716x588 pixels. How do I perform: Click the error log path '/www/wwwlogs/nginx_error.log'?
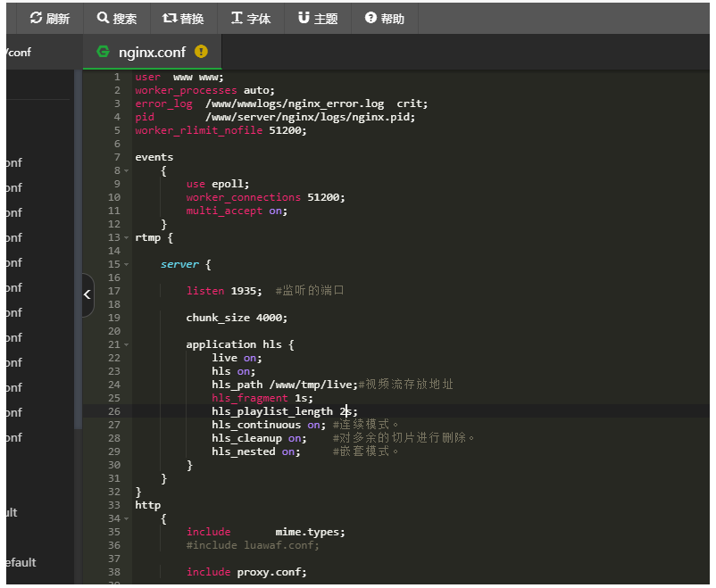[295, 104]
